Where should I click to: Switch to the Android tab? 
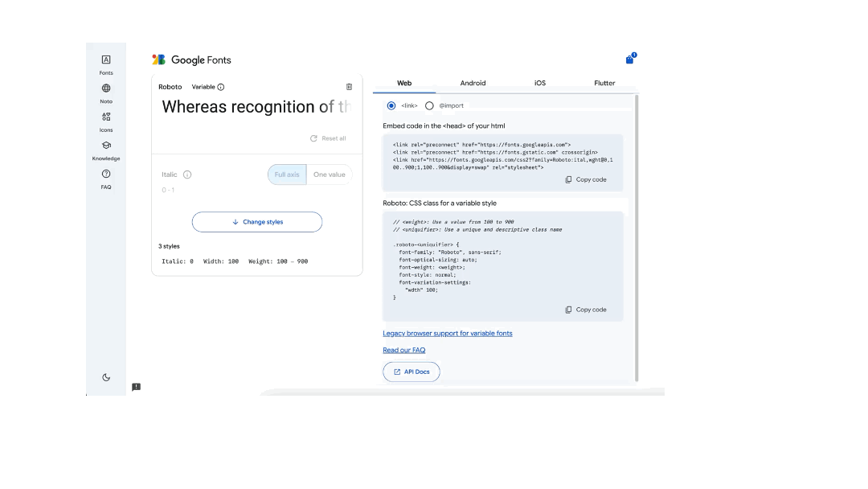coord(473,83)
